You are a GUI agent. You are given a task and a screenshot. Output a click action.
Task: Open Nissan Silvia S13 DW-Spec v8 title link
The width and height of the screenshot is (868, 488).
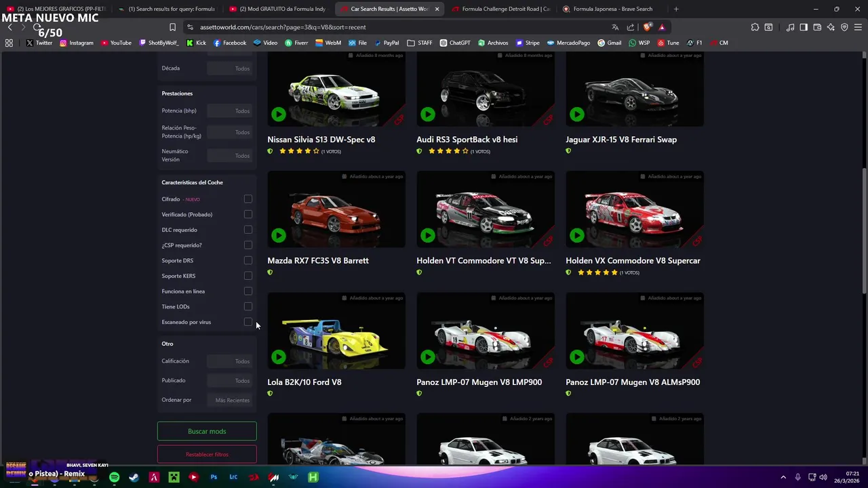pos(321,140)
